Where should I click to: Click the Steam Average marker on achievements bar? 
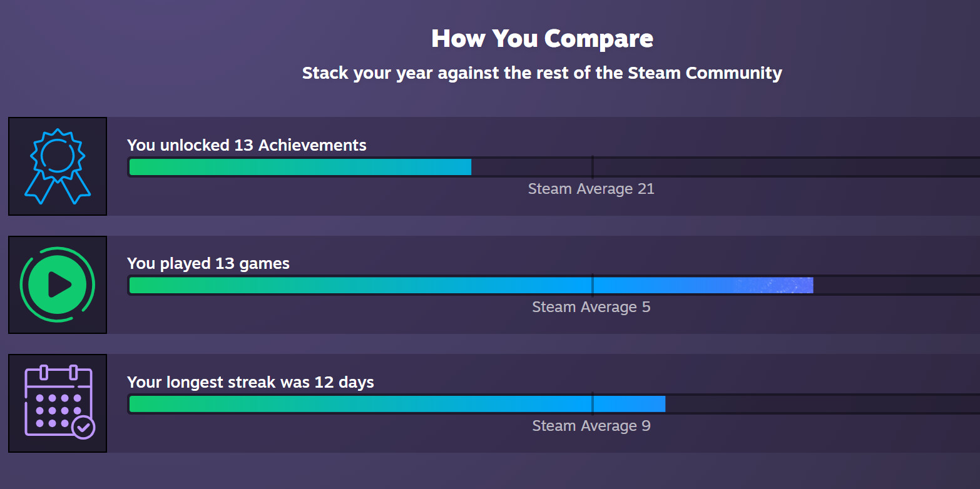[592, 167]
